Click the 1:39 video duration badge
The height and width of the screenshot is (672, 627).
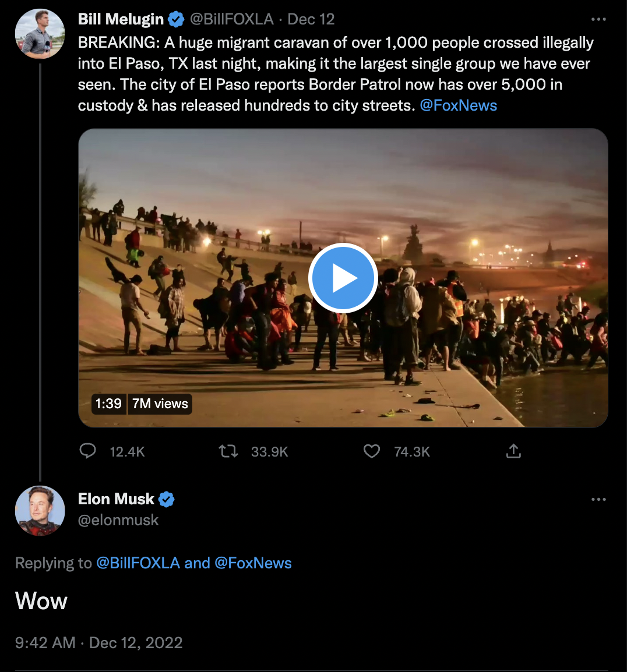tap(108, 404)
